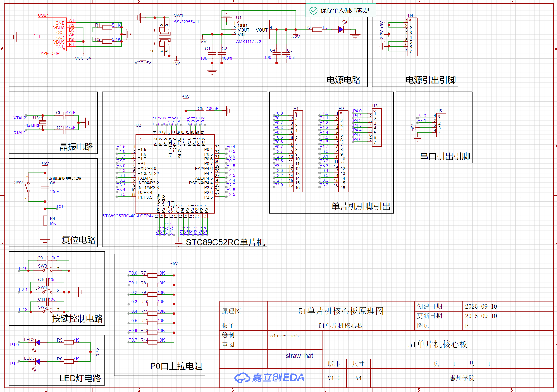Click the 电源电路 section label
The width and height of the screenshot is (557, 392).
pyautogui.click(x=343, y=80)
